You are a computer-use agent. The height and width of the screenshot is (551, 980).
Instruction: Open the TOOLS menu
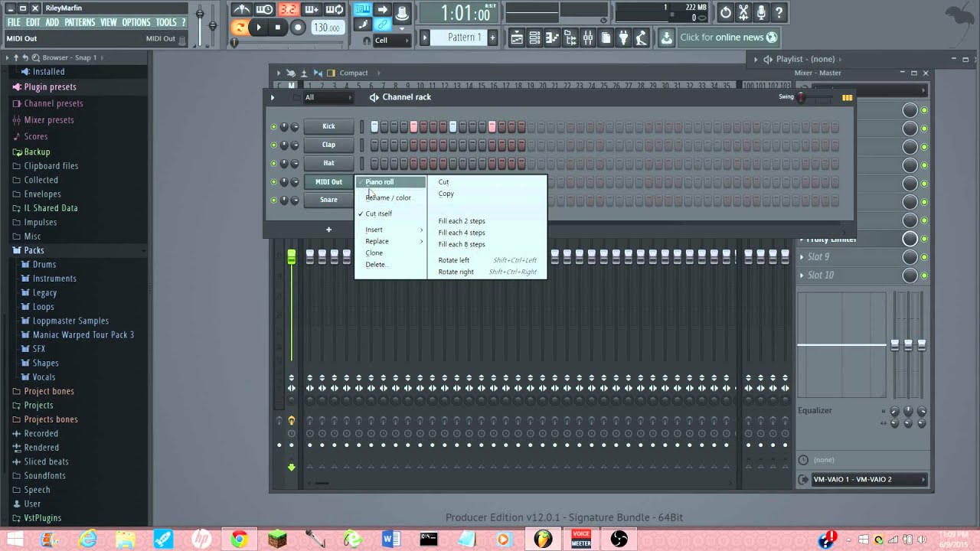click(166, 22)
